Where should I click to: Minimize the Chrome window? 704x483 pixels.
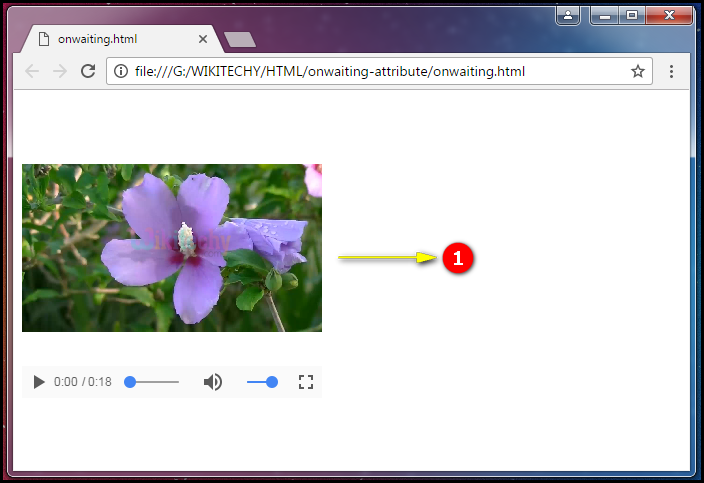(x=604, y=15)
